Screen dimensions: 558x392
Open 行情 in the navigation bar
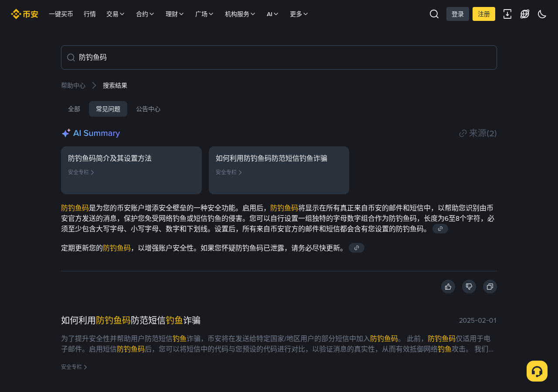pyautogui.click(x=90, y=14)
